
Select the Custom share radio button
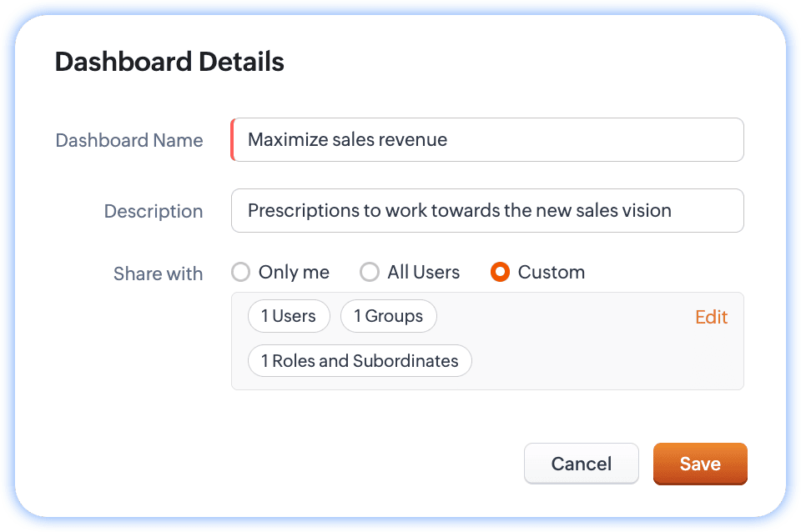click(x=500, y=273)
